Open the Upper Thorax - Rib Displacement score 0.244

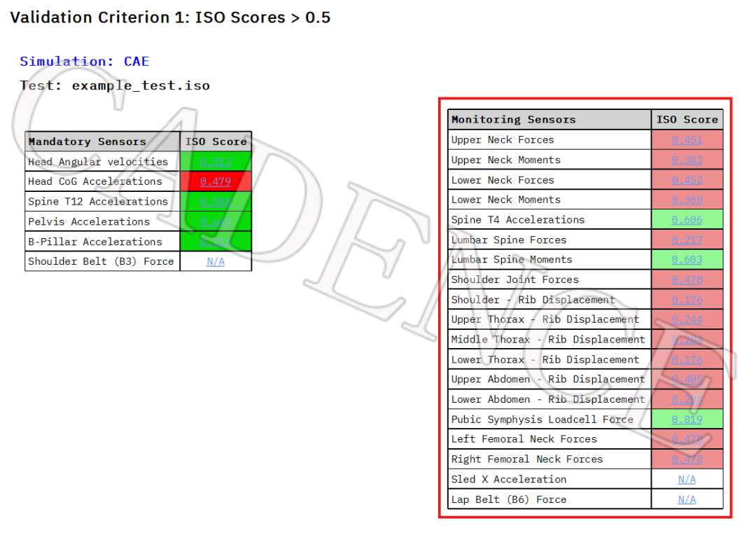(x=687, y=319)
